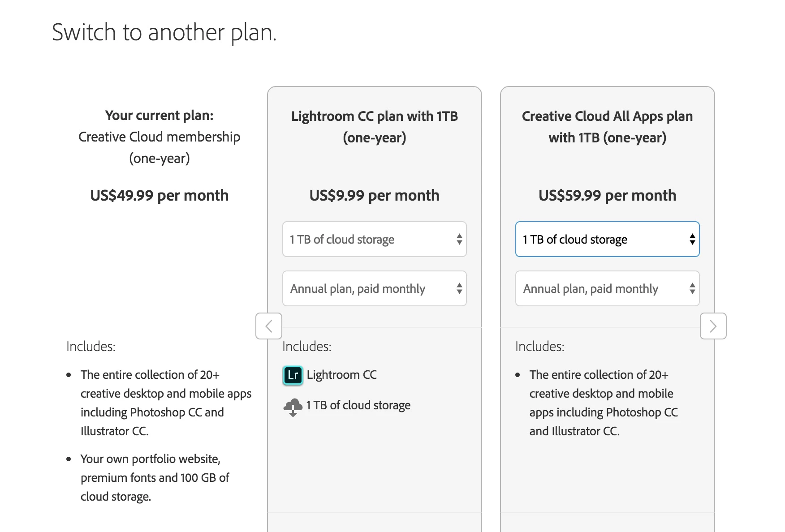Click the US$49.99 per month current price
This screenshot has width=785, height=532.
(160, 195)
